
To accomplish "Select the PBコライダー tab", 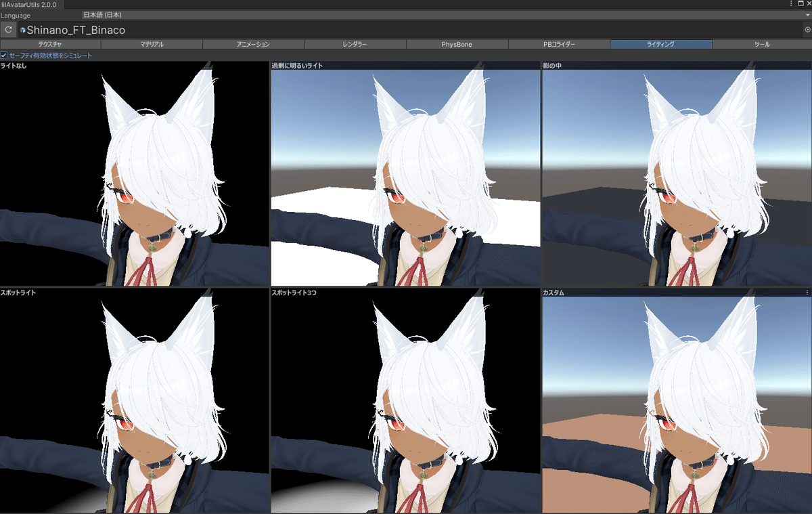I will pos(558,44).
